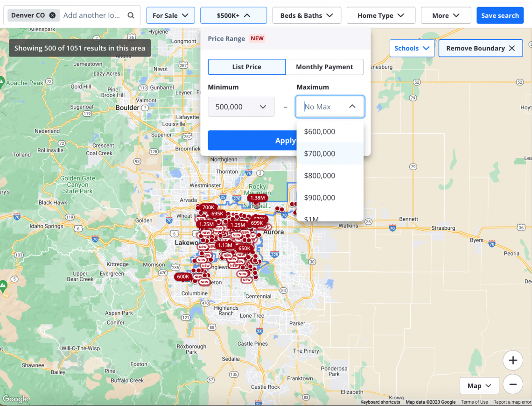Zoom in on the map
Image resolution: width=532 pixels, height=406 pixels.
point(513,360)
